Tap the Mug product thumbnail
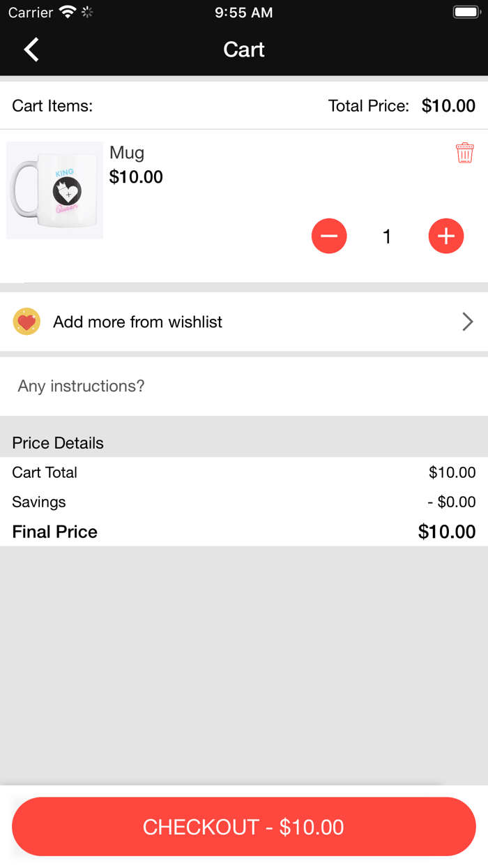The width and height of the screenshot is (488, 868). pos(55,190)
